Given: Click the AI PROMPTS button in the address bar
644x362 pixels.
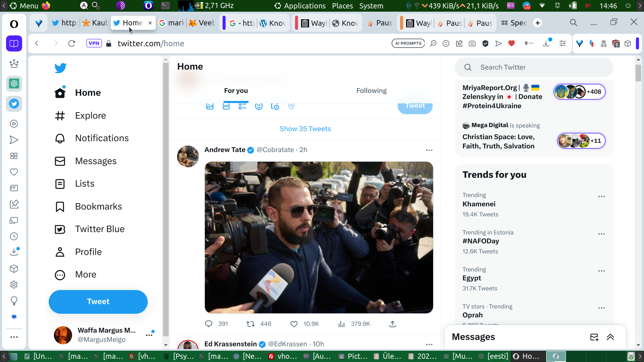Looking at the screenshot, I should coord(408,43).
